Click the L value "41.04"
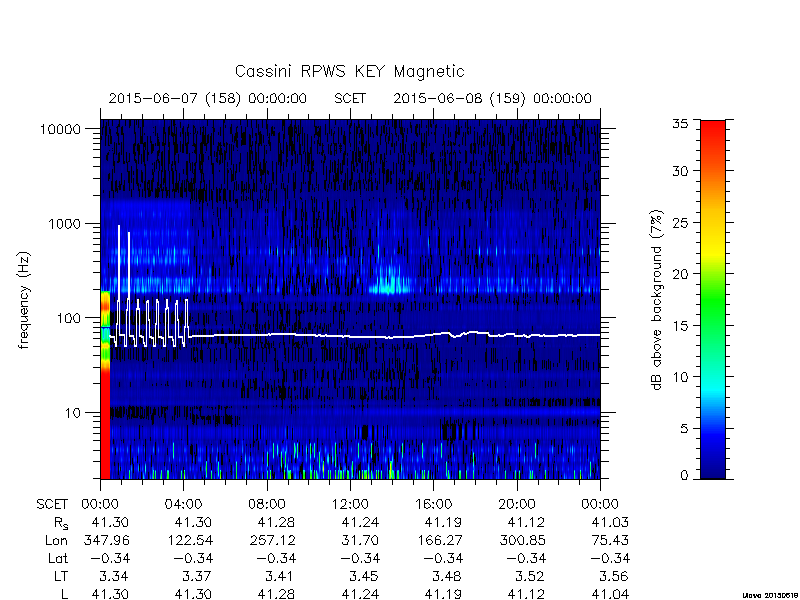Screen dimensions: 800x600 click(610, 594)
